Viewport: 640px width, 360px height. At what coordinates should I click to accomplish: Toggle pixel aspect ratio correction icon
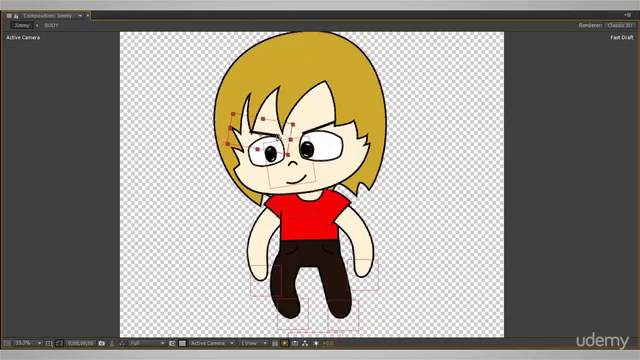[x=275, y=343]
